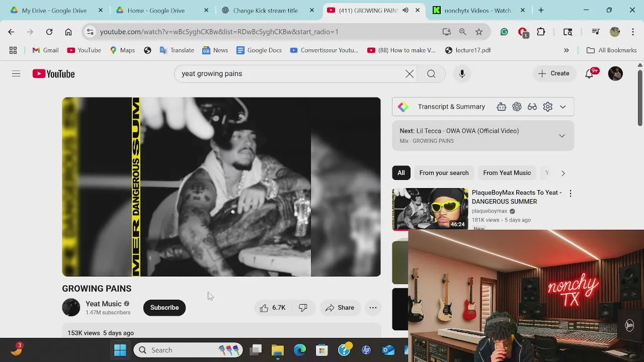This screenshot has width=644, height=362.
Task: Open PlaqueBoyMax Reacts To Yeat thumbnail
Action: pyautogui.click(x=430, y=209)
